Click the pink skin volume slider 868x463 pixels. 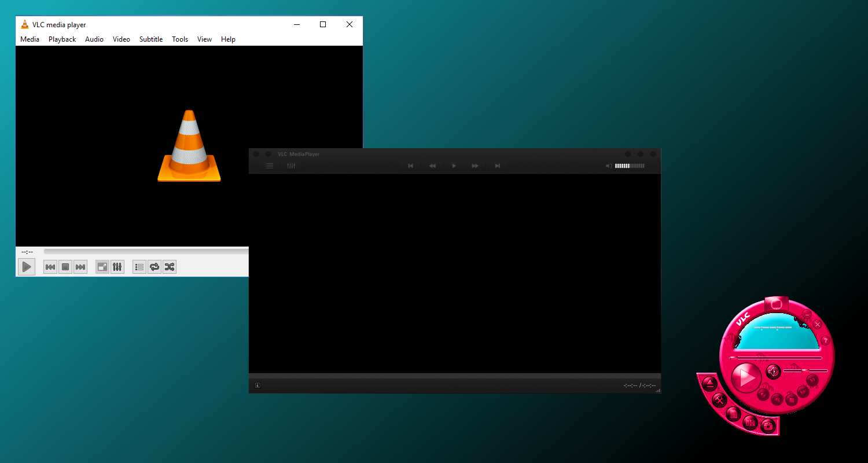coord(806,370)
